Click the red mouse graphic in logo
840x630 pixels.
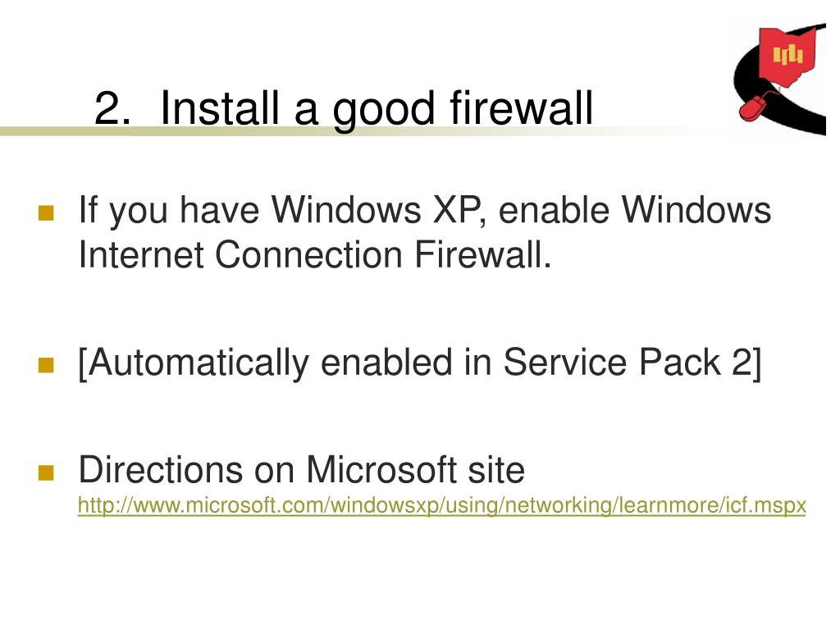tap(751, 107)
